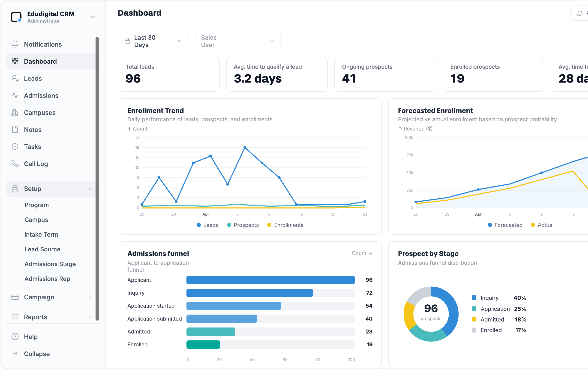Click the Notifications bell icon
Screen dimensions: 588x369
[15, 44]
